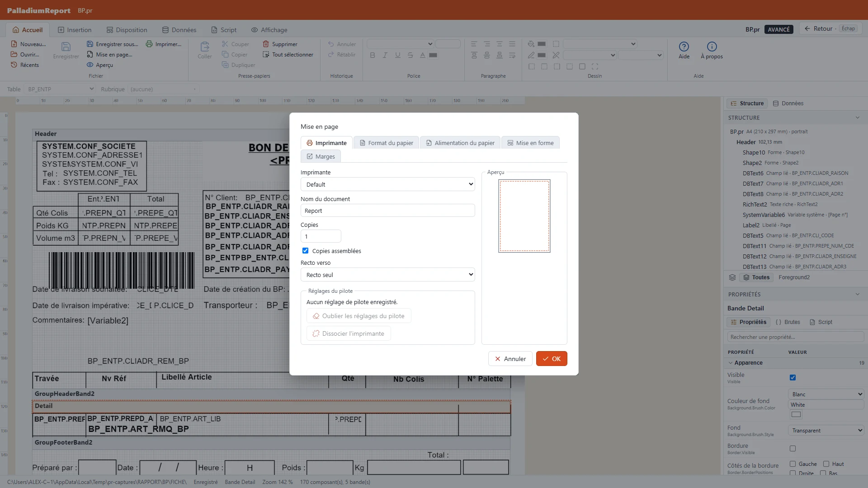Open the Imprimante Default dropdown
The image size is (868, 488).
tap(387, 184)
